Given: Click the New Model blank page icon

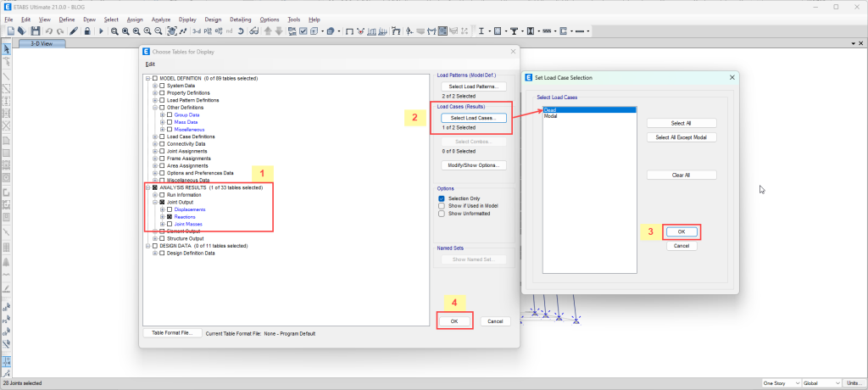Looking at the screenshot, I should coord(9,31).
